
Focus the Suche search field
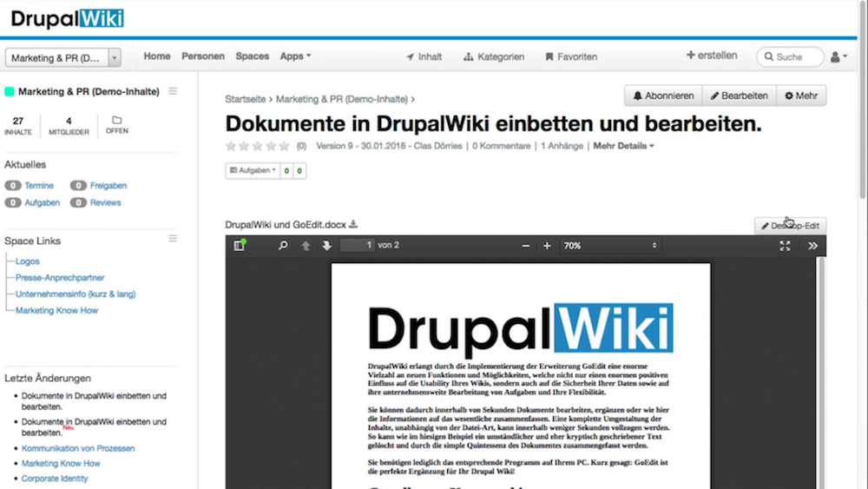[790, 56]
